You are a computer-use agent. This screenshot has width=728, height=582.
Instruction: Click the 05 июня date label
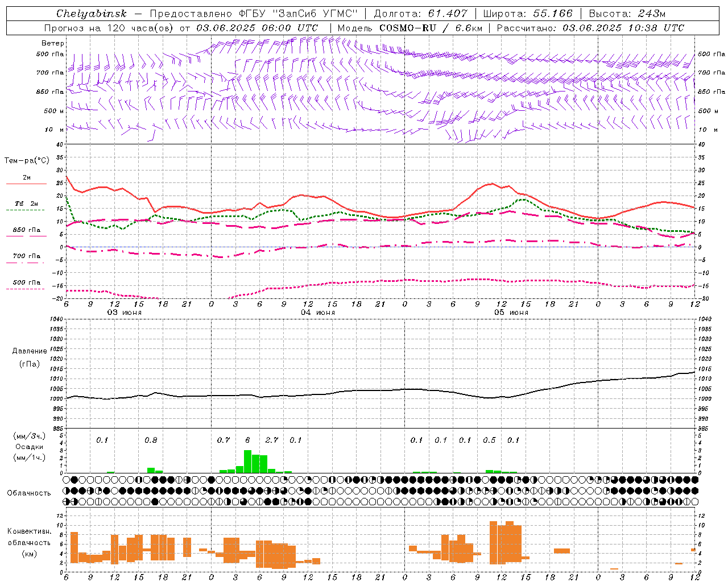pyautogui.click(x=511, y=313)
